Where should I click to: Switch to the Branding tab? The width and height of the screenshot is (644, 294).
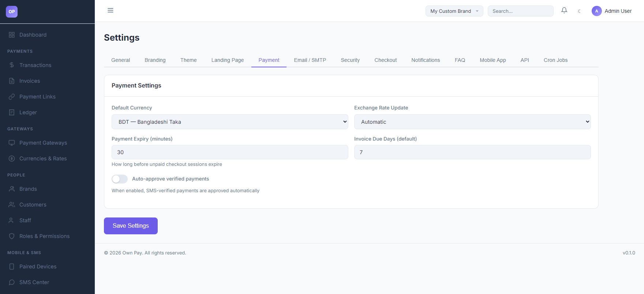pos(155,60)
